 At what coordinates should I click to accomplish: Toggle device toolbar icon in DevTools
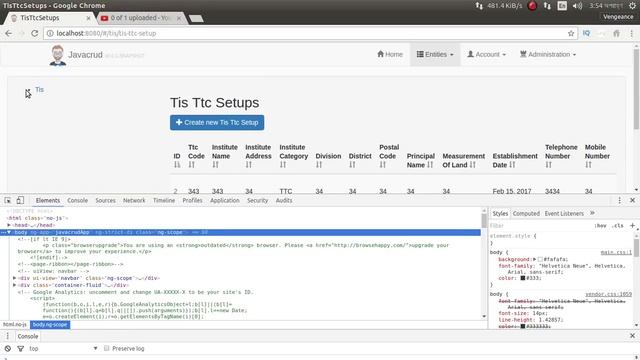tap(20, 200)
